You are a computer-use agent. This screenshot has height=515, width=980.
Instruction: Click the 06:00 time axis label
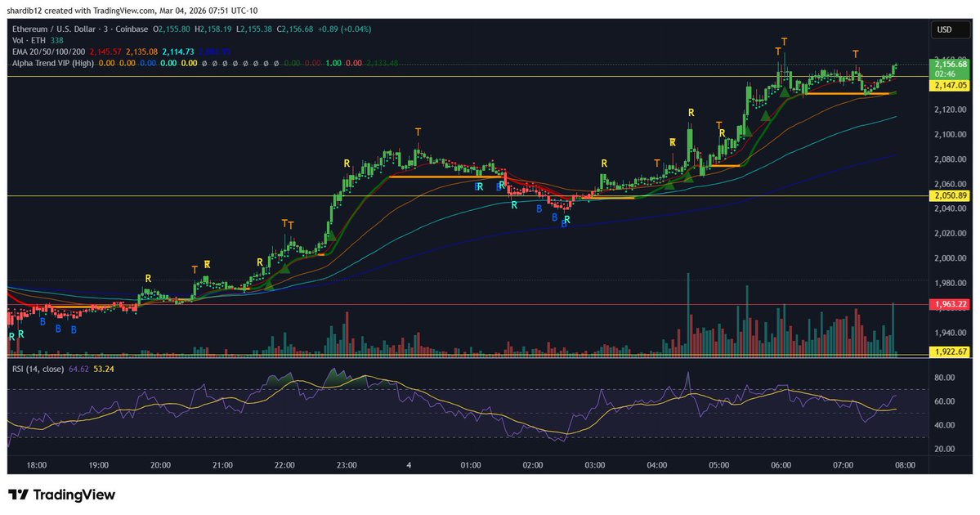pos(781,465)
